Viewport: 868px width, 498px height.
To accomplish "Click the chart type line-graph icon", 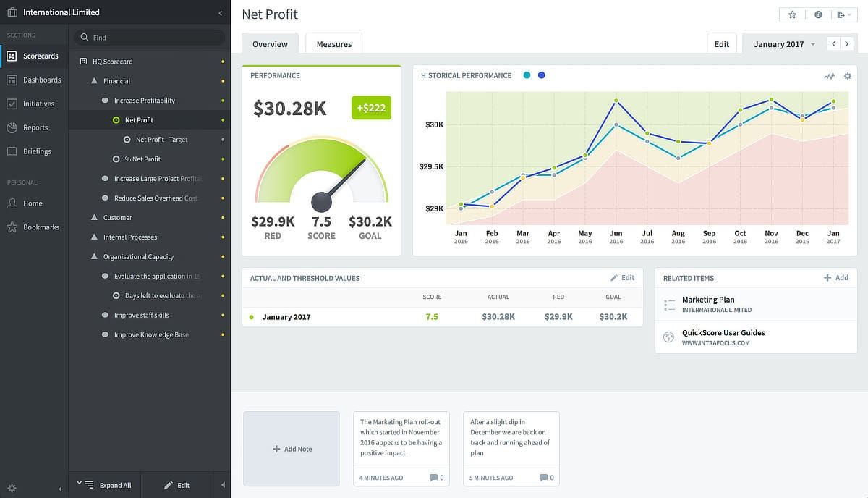I will [x=829, y=76].
